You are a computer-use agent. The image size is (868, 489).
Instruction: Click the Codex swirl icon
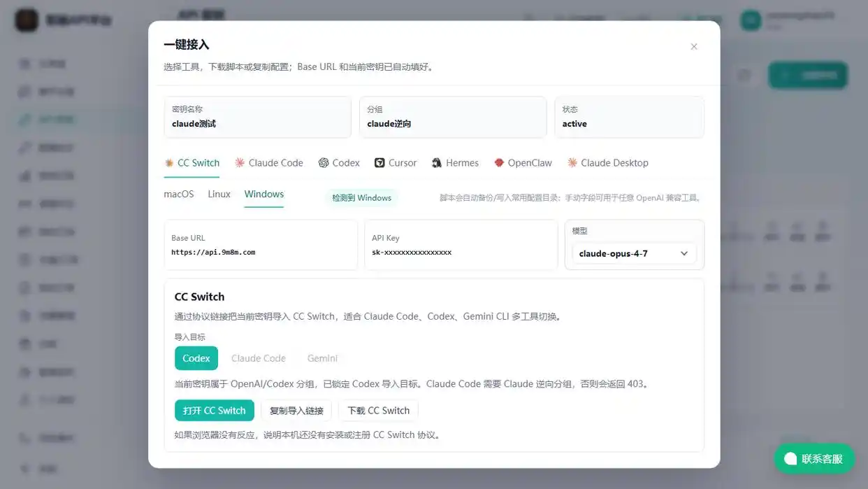324,163
